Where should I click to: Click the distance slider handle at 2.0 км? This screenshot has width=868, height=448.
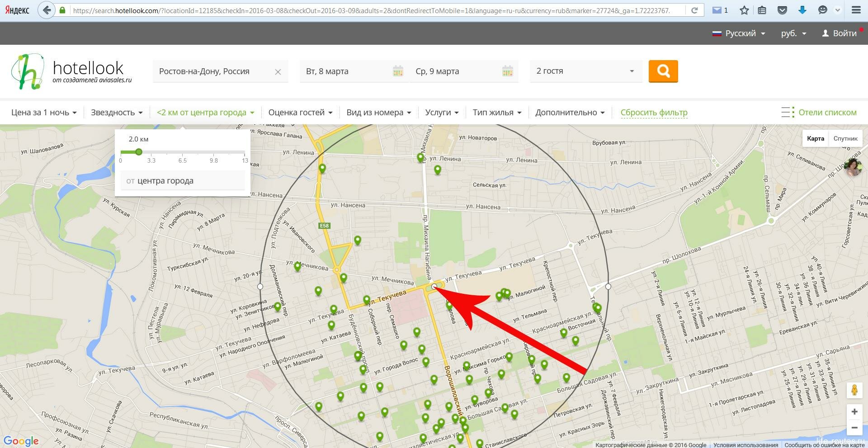[139, 152]
